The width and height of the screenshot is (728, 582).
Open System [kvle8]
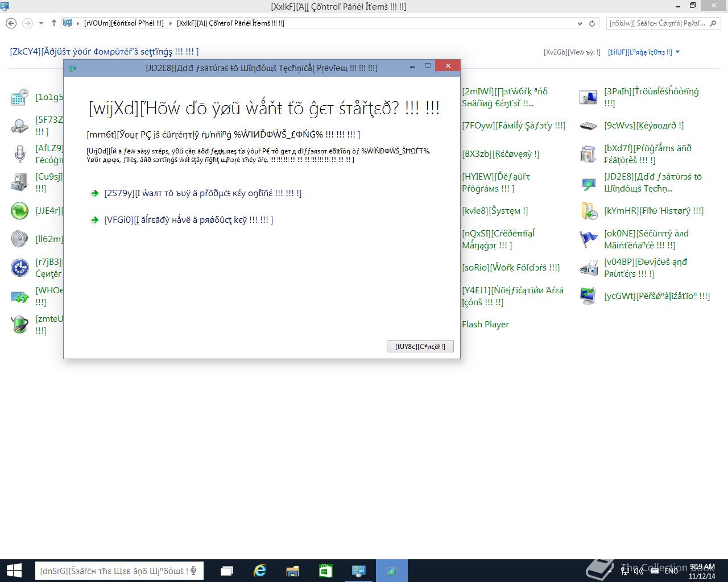pos(495,211)
